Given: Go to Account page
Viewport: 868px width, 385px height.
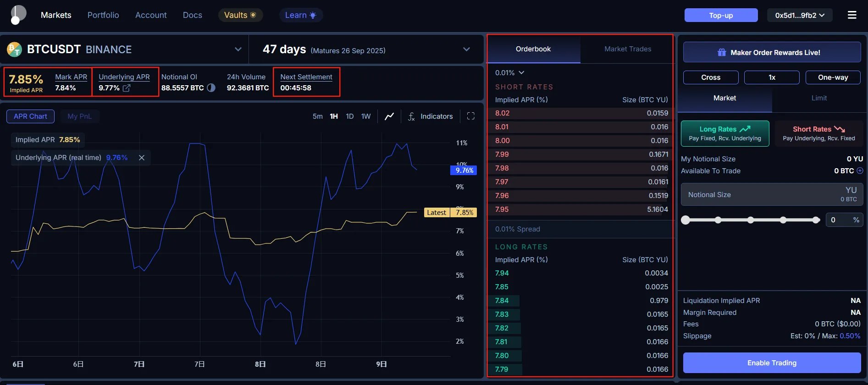Looking at the screenshot, I should tap(151, 15).
